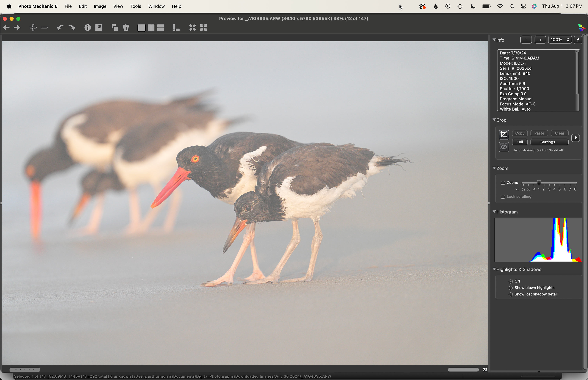
Task: Open the Tools menu
Action: pyautogui.click(x=136, y=6)
